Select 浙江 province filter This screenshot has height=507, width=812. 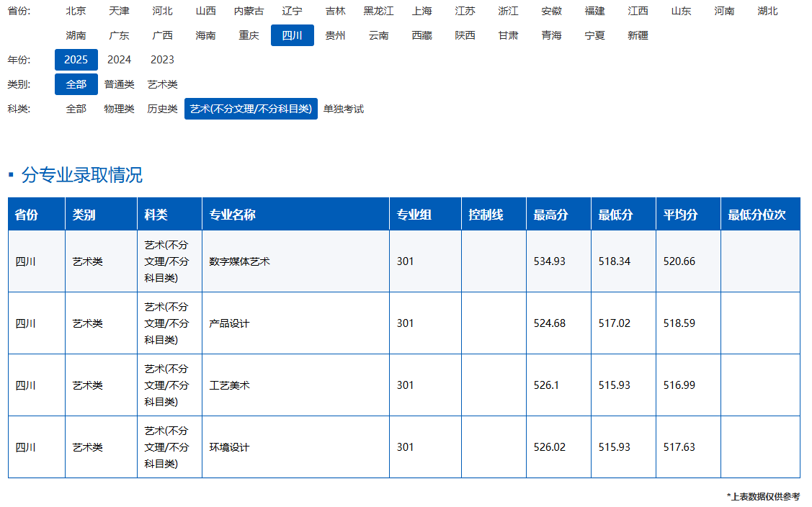click(509, 11)
